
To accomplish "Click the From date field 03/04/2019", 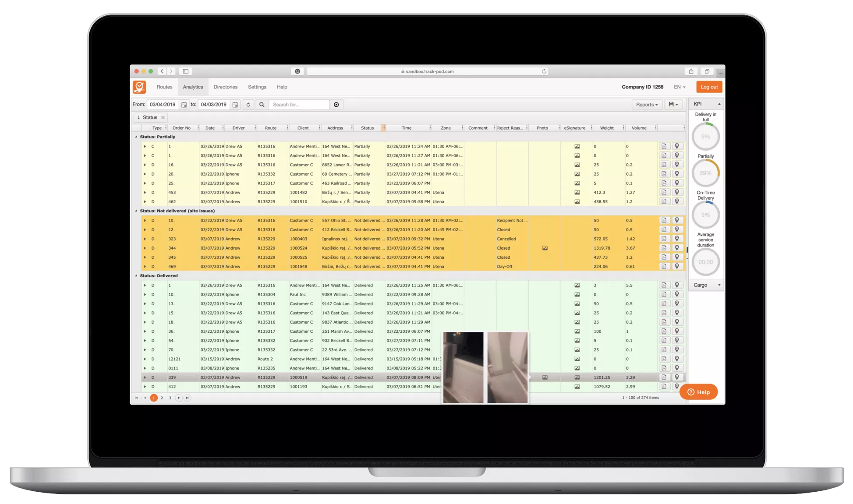I will [x=163, y=105].
